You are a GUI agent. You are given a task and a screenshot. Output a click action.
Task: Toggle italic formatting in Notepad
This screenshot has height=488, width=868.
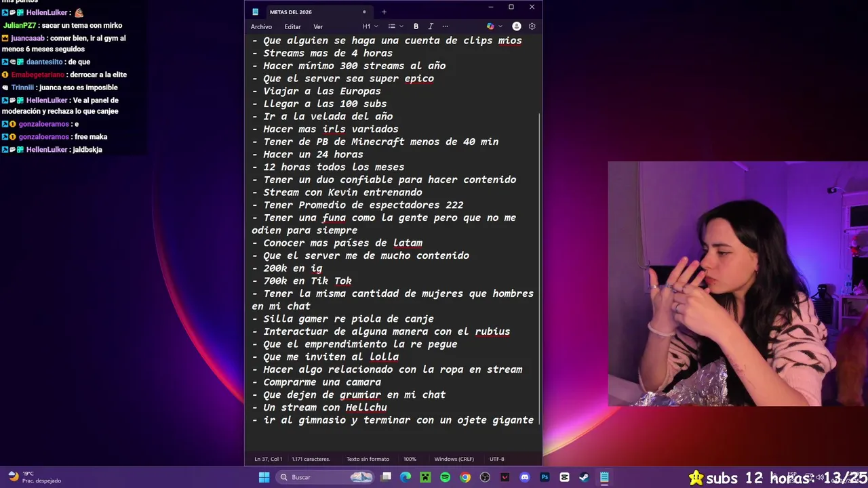(x=431, y=26)
